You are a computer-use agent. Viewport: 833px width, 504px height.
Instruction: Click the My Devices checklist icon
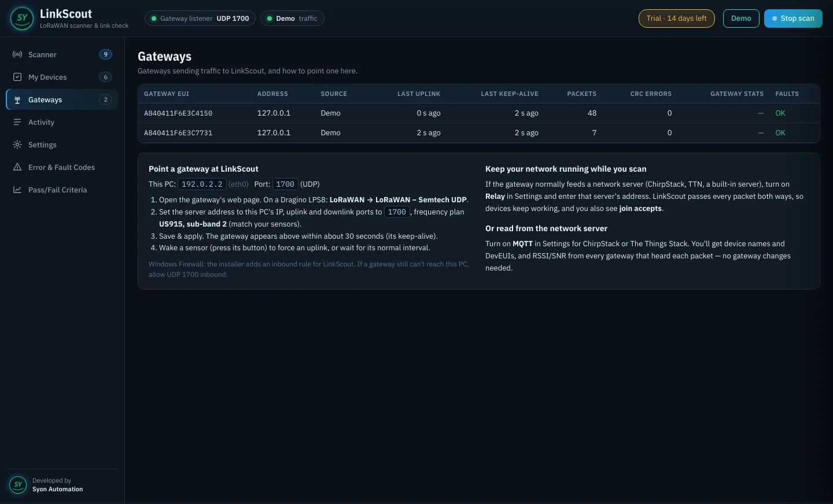tap(17, 77)
